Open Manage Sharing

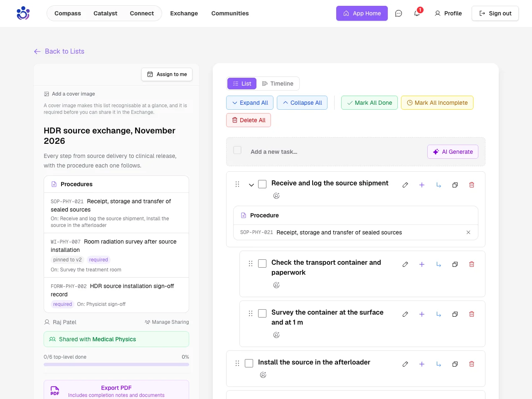167,322
